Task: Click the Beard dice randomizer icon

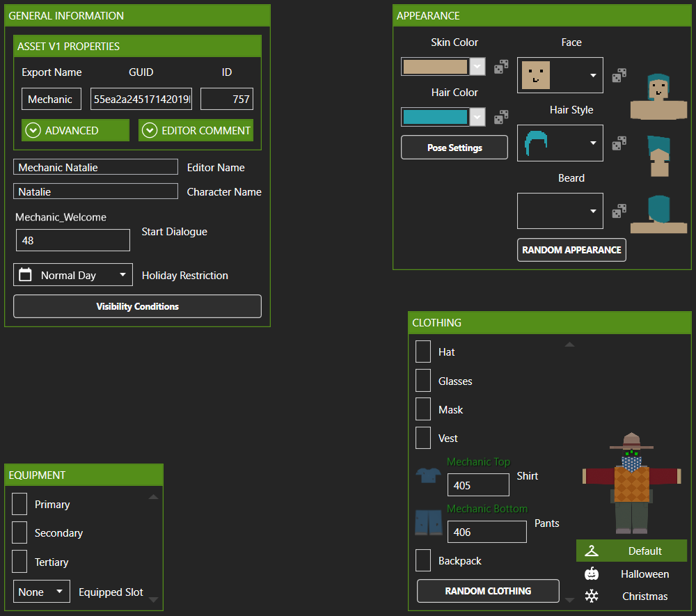Action: pos(619,210)
